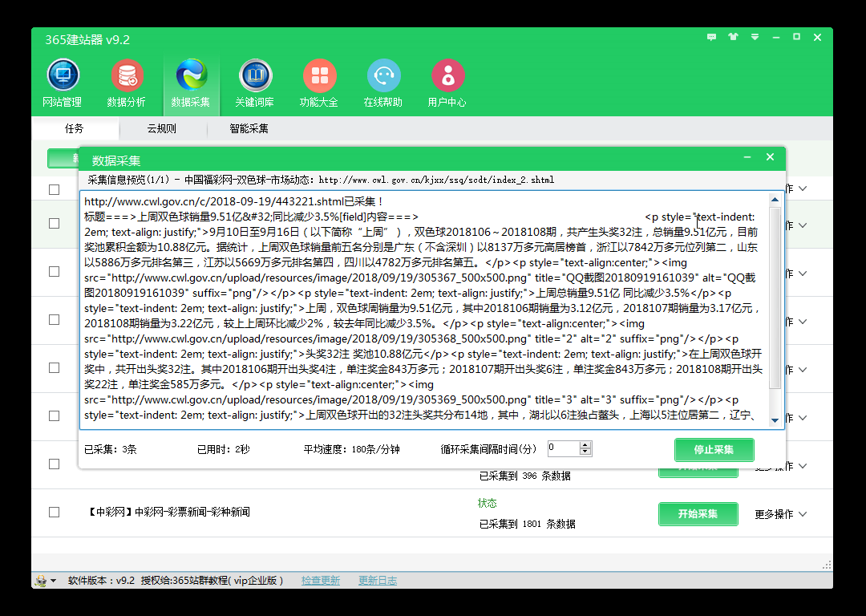Tick the sixth checkbox in the task list
This screenshot has width=866, height=616.
(x=55, y=415)
